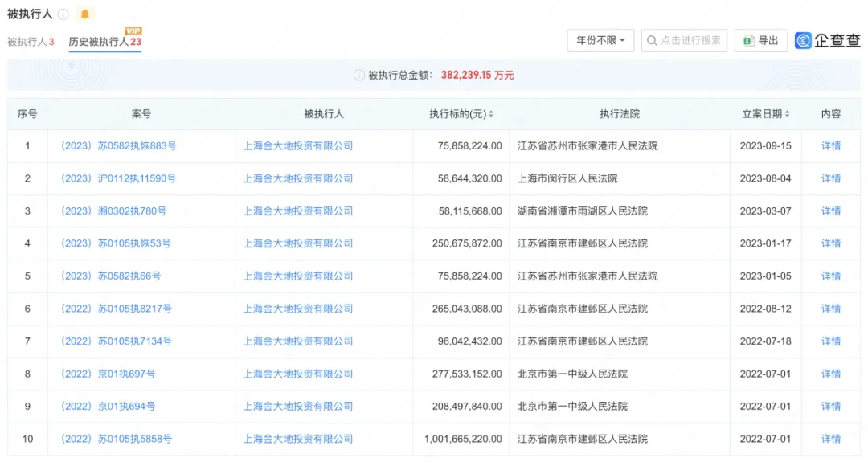
Task: Click 上海金大地投资有限公司 in row 7
Action: coord(298,341)
